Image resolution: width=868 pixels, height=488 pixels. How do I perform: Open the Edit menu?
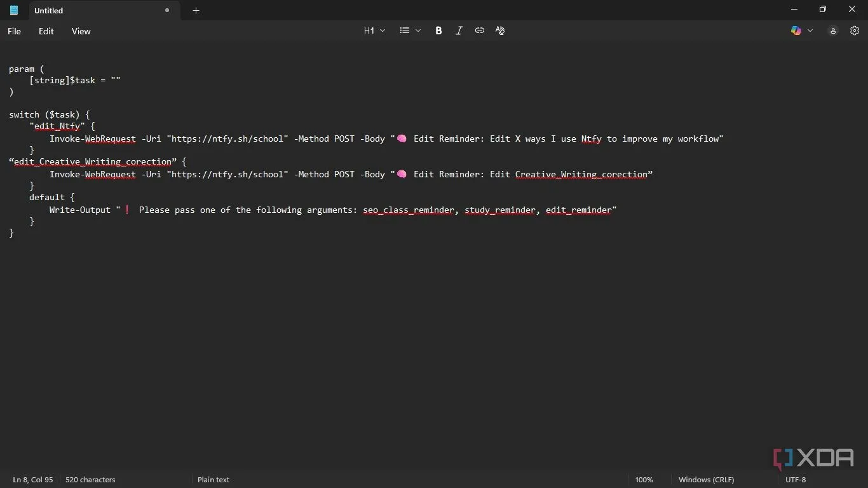pos(46,31)
